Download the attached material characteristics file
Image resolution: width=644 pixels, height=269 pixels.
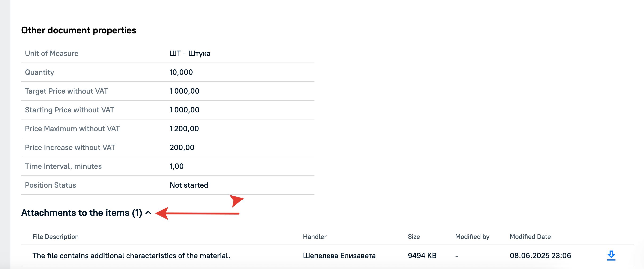coord(611,256)
